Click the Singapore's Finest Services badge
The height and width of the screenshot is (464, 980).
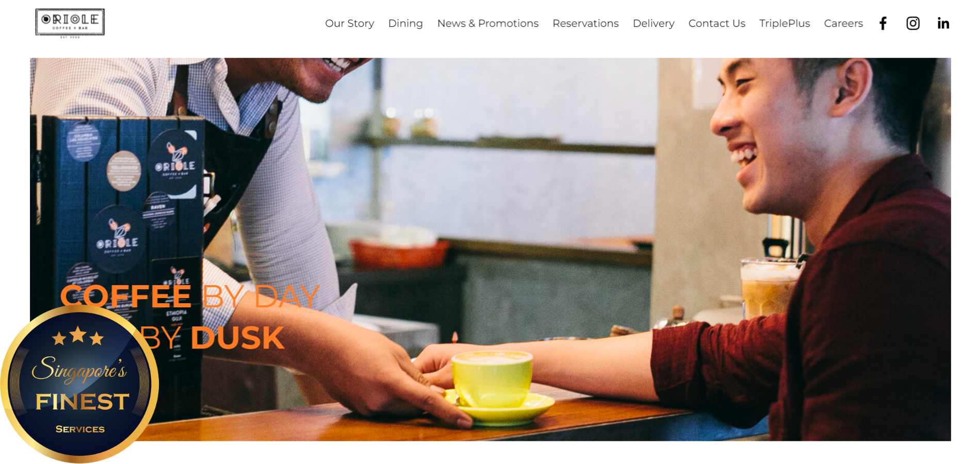point(79,384)
